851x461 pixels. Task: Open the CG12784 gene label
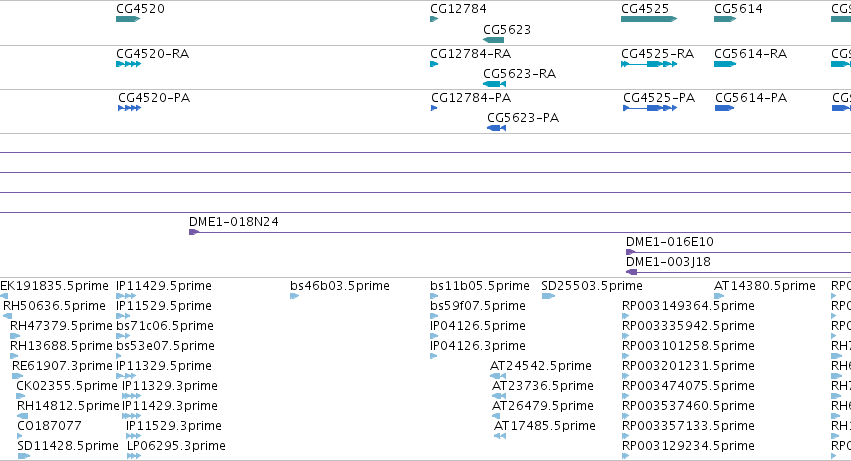click(458, 9)
